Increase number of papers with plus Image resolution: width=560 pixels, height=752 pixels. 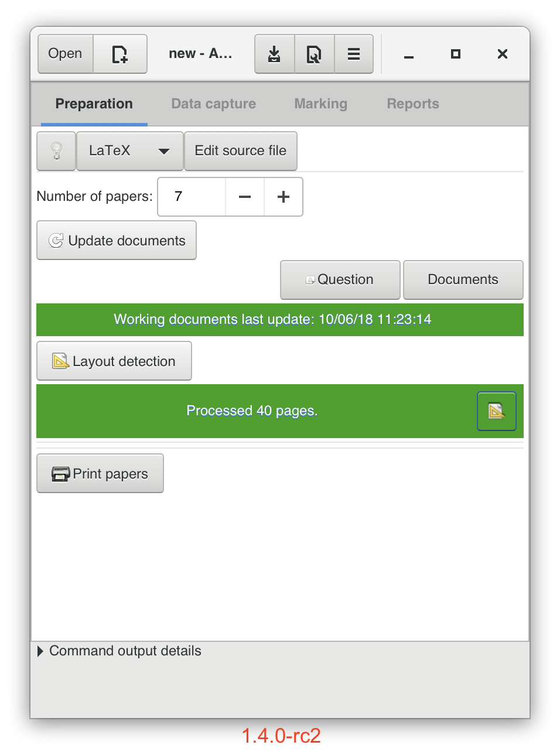[284, 197]
